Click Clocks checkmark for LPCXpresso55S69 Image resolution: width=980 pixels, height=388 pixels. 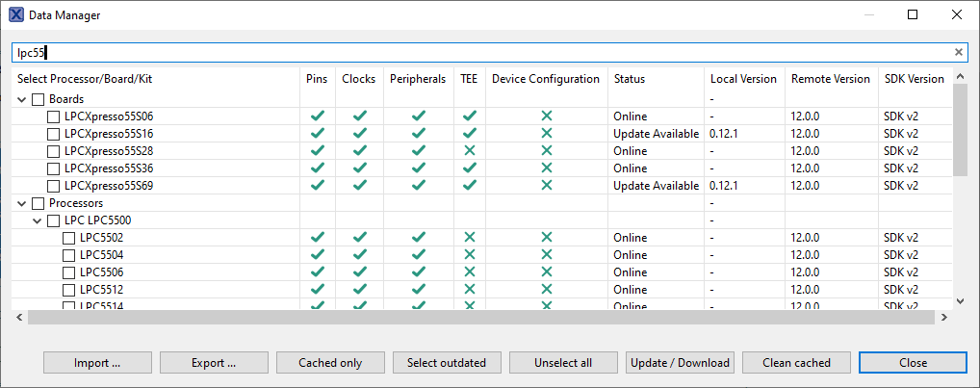[x=359, y=186]
